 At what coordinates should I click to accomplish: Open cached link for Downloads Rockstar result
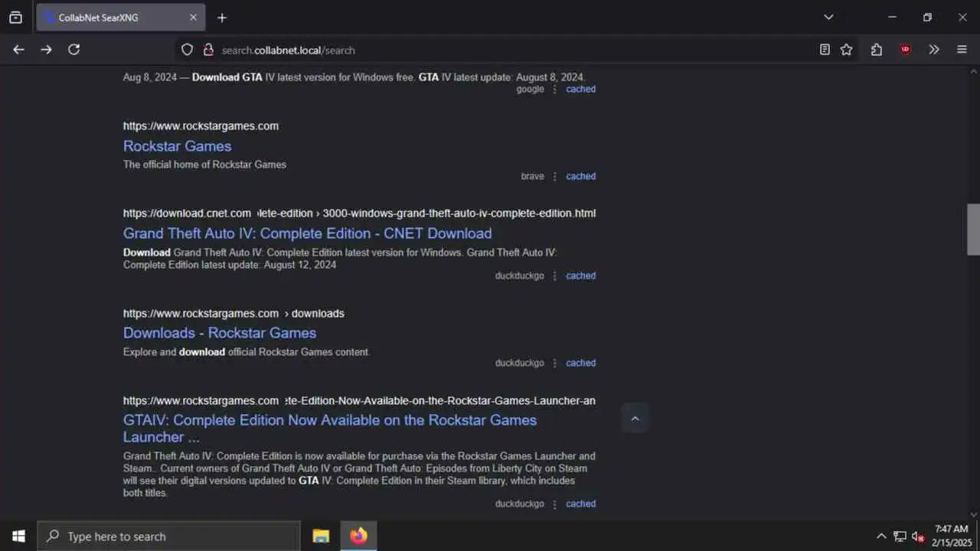click(580, 364)
